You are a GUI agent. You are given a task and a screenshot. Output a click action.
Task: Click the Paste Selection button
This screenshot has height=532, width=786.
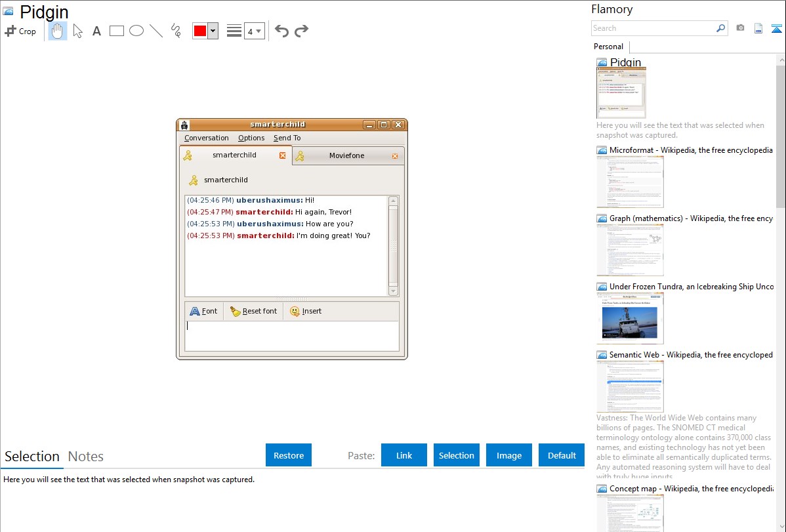[456, 455]
